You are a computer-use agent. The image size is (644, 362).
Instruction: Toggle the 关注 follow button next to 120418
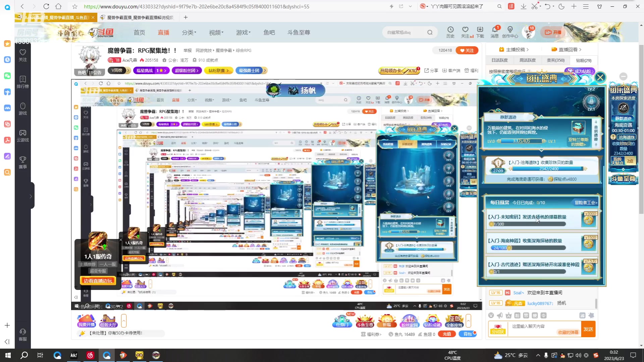pyautogui.click(x=467, y=50)
